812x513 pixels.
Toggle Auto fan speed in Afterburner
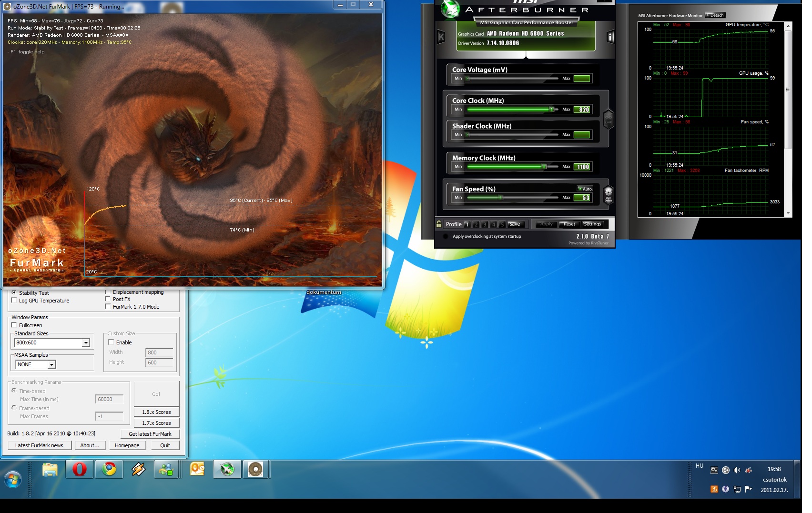(x=585, y=189)
